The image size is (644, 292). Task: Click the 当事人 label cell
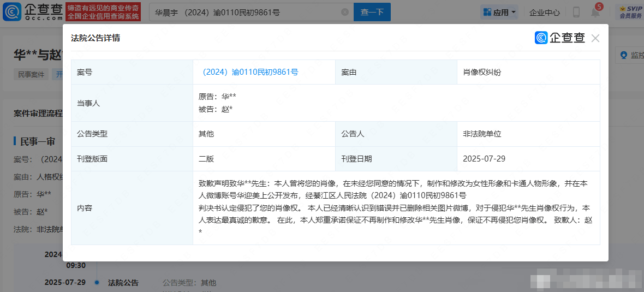132,103
